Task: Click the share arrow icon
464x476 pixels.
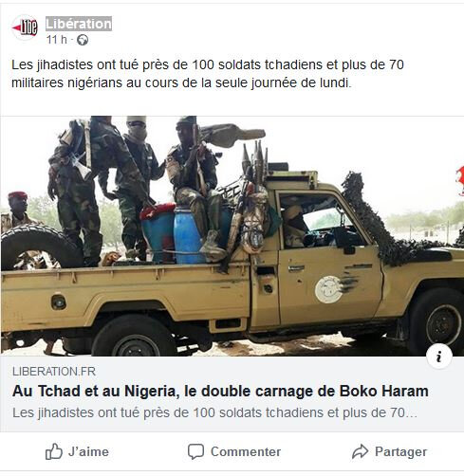Action: 361,451
